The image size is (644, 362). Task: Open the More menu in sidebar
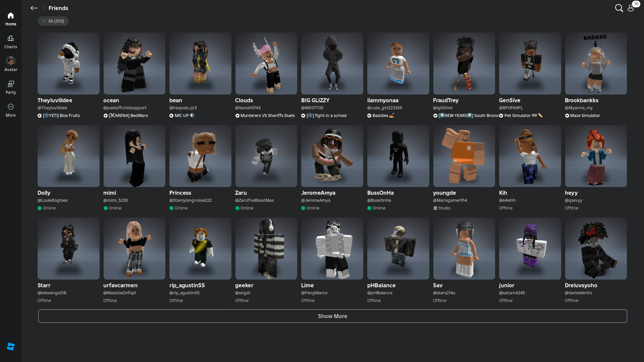click(x=11, y=110)
